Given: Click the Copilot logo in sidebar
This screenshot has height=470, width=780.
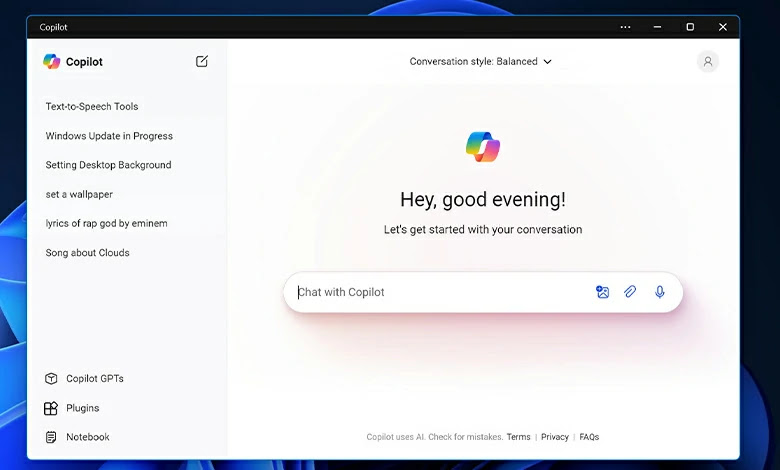Looking at the screenshot, I should pyautogui.click(x=51, y=61).
